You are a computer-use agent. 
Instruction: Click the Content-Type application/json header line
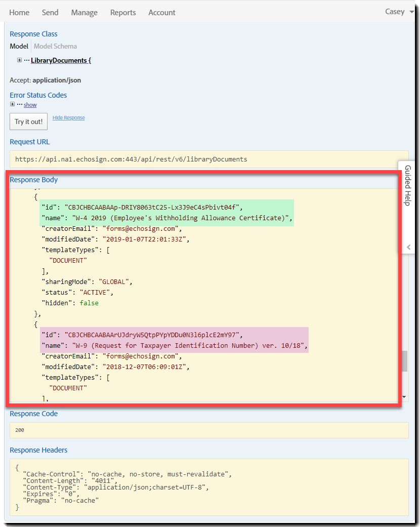115,488
